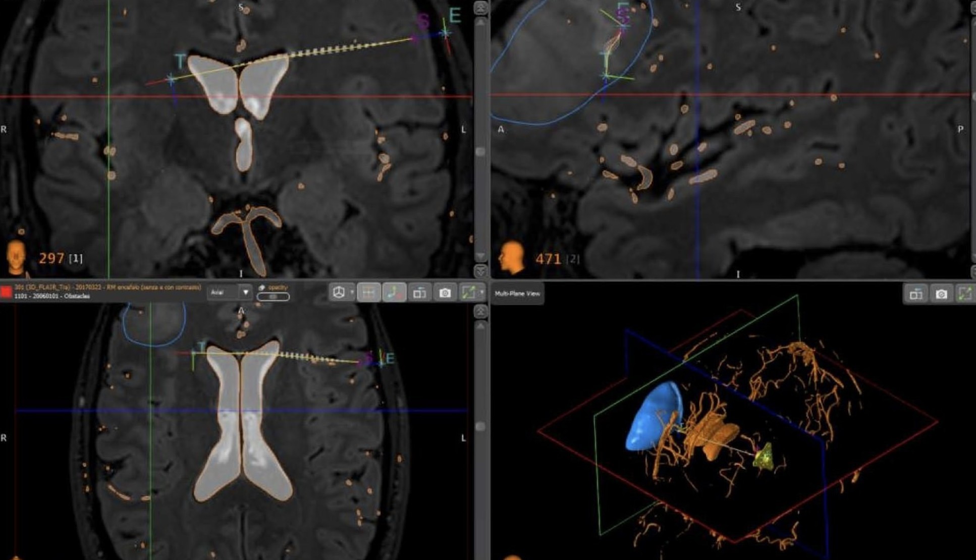Screen dimensions: 976x560
Task: Click layout compare icon in 3D view
Action: [x=916, y=294]
